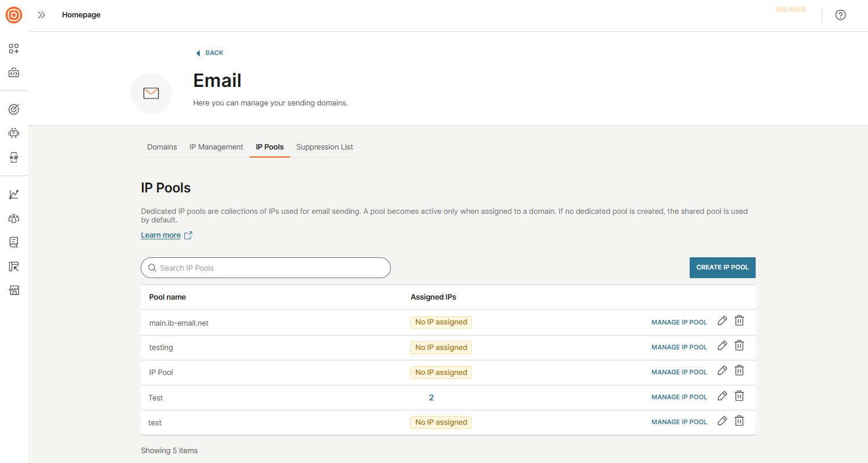The width and height of the screenshot is (868, 463).
Task: Open the chatbot robot icon in sidebar
Action: click(x=14, y=133)
